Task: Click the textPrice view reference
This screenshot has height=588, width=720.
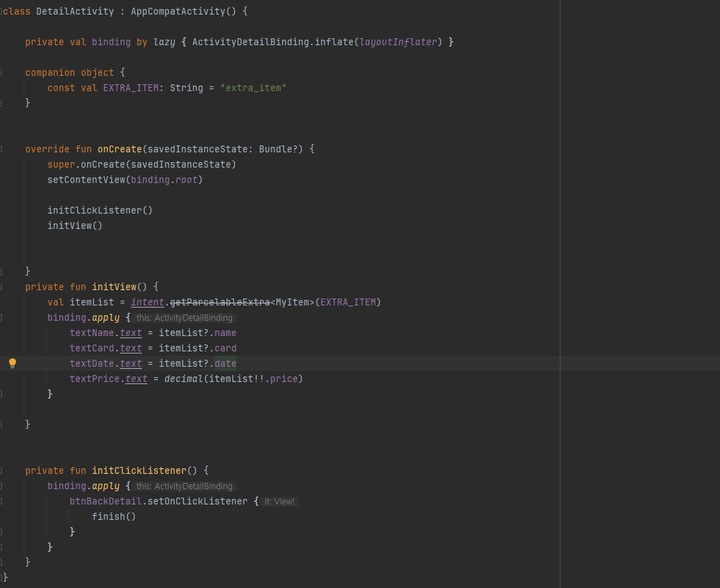Action: point(95,379)
